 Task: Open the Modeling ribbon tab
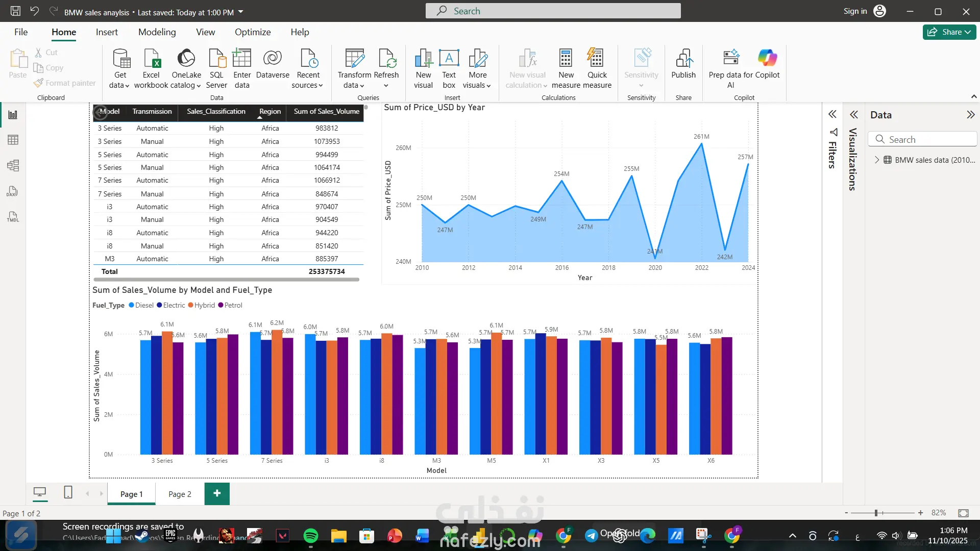coord(157,32)
